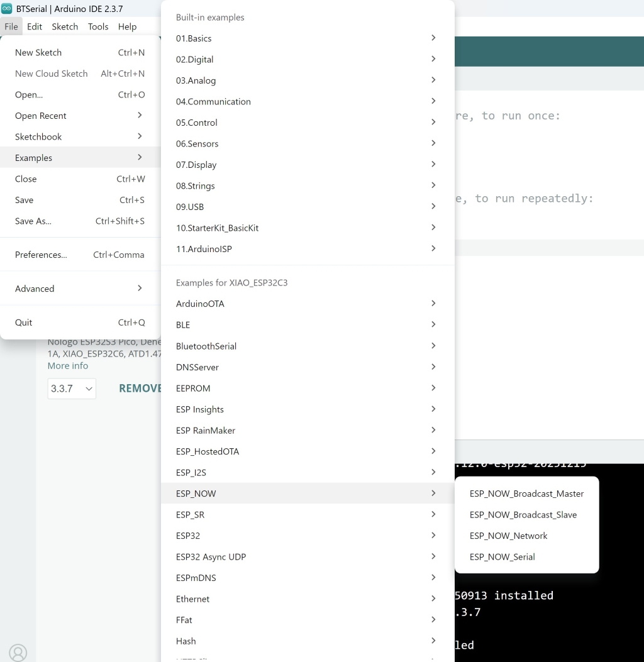The image size is (644, 662).
Task: Expand ESP32 Async UDP examples
Action: point(308,557)
